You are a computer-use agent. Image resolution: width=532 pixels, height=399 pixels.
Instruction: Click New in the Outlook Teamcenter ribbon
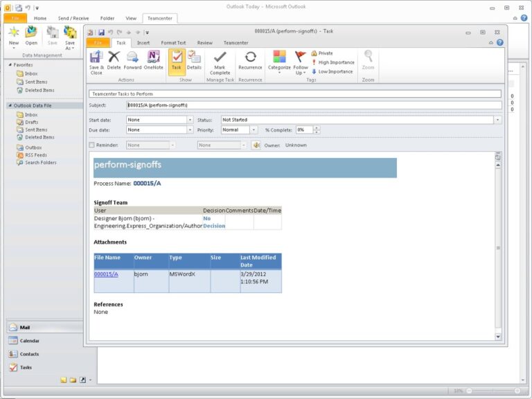(x=14, y=37)
